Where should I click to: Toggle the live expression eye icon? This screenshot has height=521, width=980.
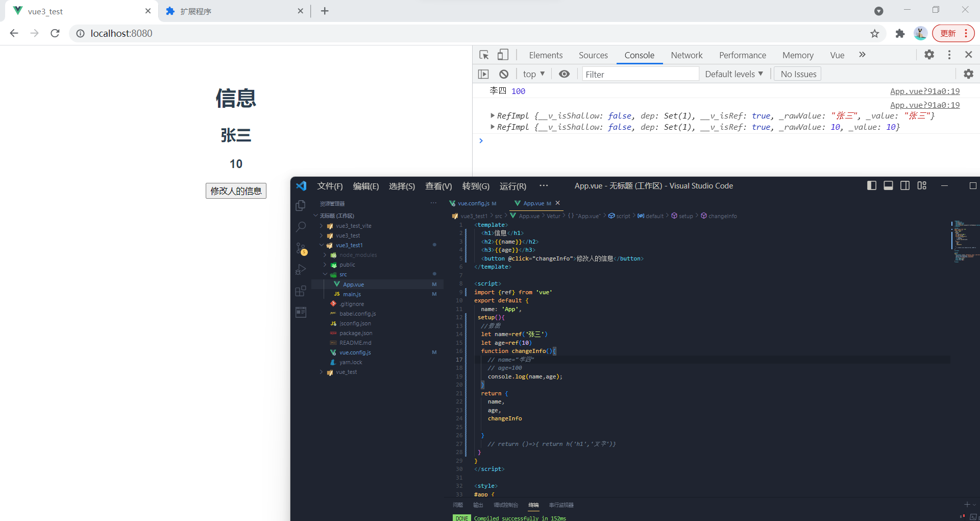tap(563, 74)
